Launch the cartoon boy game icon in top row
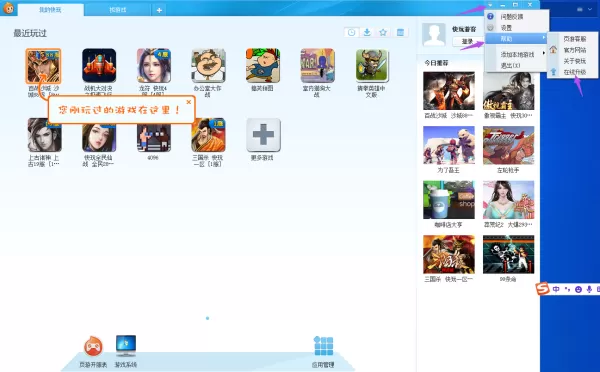Viewport: 600px width, 372px height. pyautogui.click(x=263, y=65)
